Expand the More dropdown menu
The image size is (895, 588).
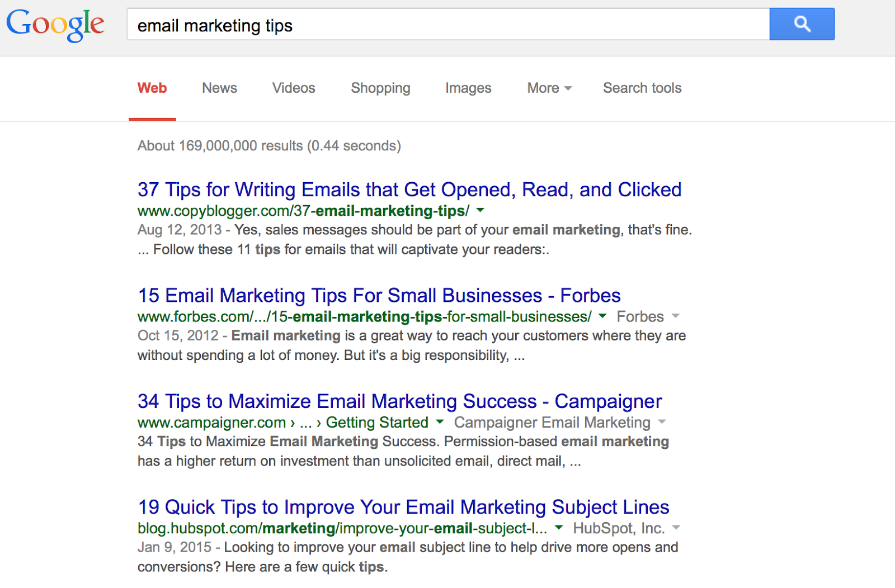549,88
